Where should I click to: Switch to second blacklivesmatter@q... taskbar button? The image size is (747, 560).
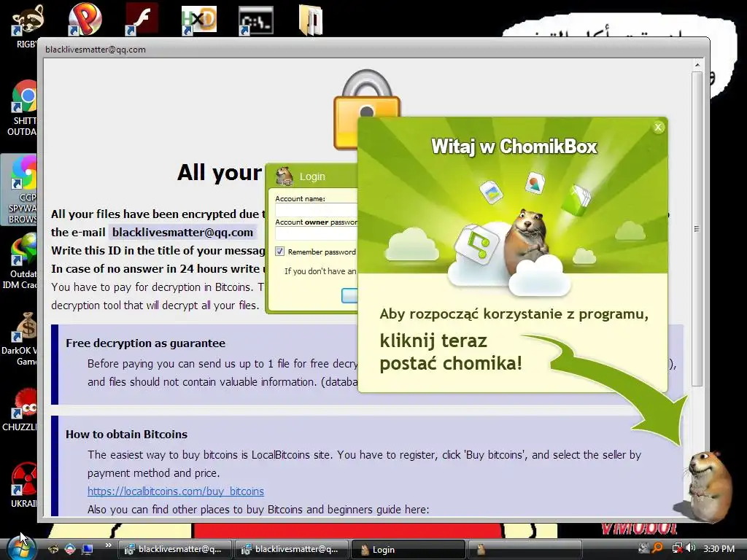coord(291,549)
